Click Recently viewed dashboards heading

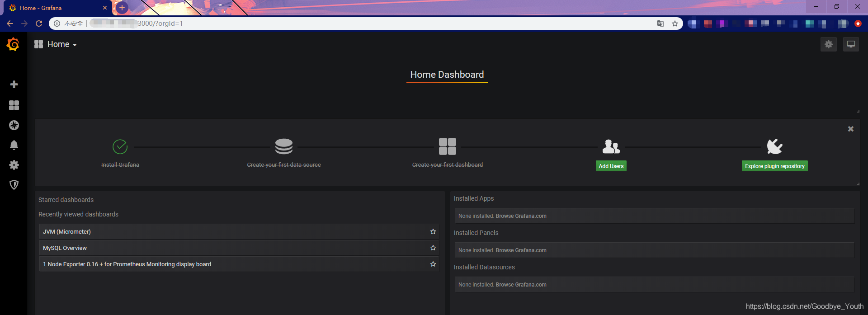click(78, 214)
